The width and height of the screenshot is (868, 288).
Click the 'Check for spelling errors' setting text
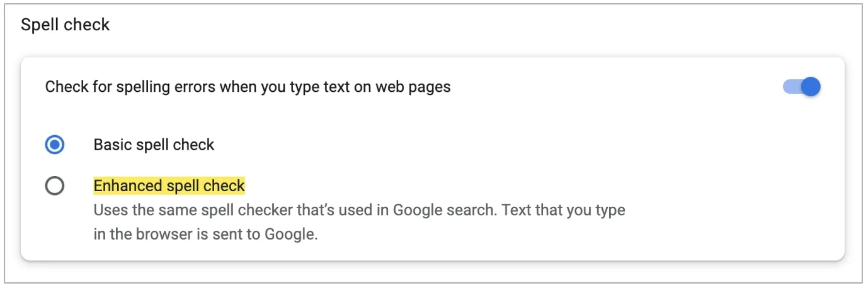(248, 87)
